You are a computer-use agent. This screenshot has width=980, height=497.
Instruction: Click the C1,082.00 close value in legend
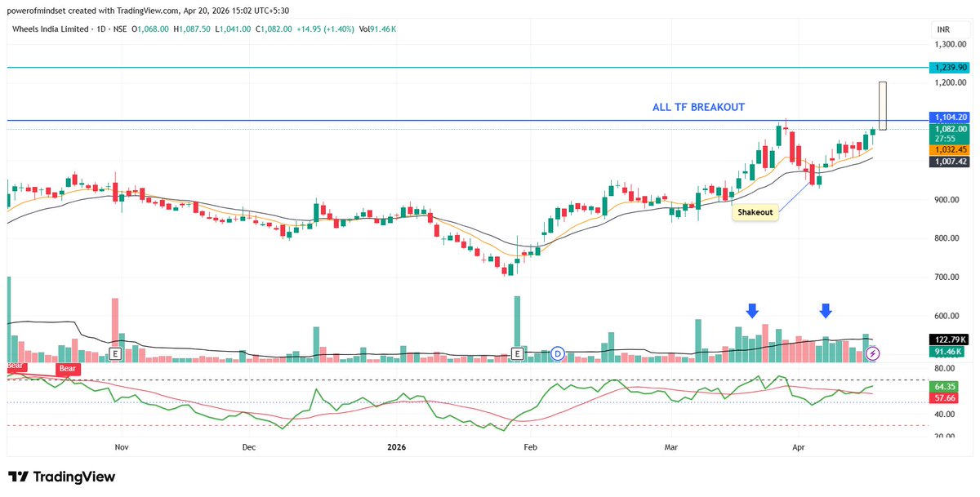(275, 29)
